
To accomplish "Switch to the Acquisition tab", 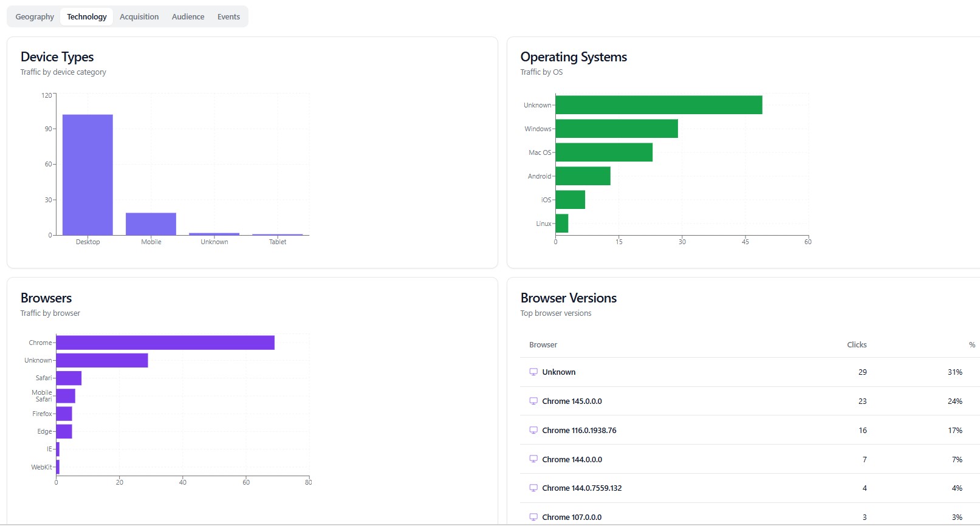I will tap(139, 17).
